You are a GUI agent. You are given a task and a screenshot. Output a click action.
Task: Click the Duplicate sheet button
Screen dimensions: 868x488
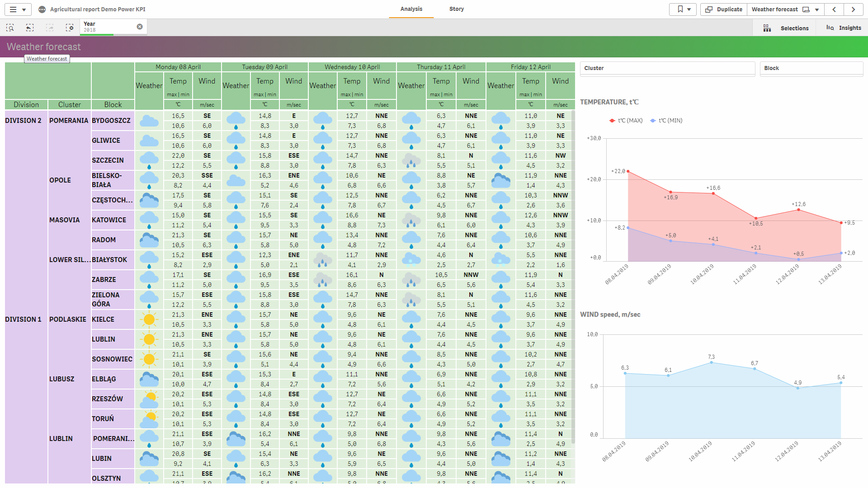(x=724, y=9)
